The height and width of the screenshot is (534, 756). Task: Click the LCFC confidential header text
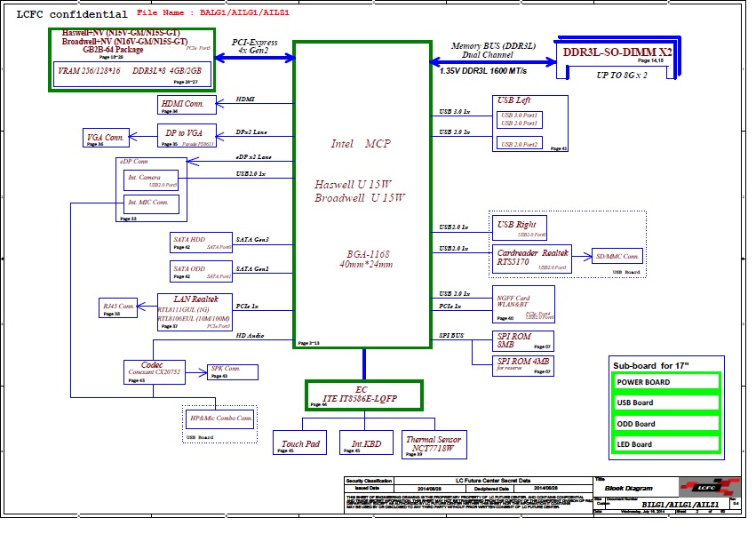click(72, 14)
